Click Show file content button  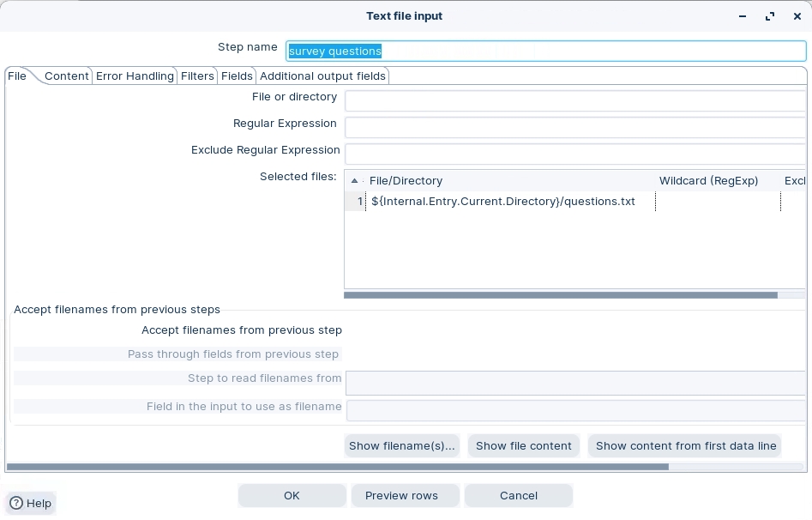tap(523, 446)
